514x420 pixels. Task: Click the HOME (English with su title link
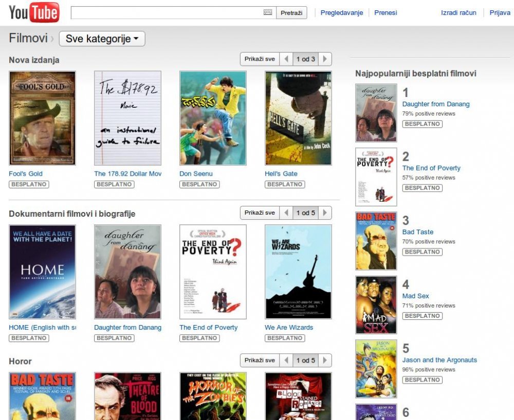(x=42, y=328)
